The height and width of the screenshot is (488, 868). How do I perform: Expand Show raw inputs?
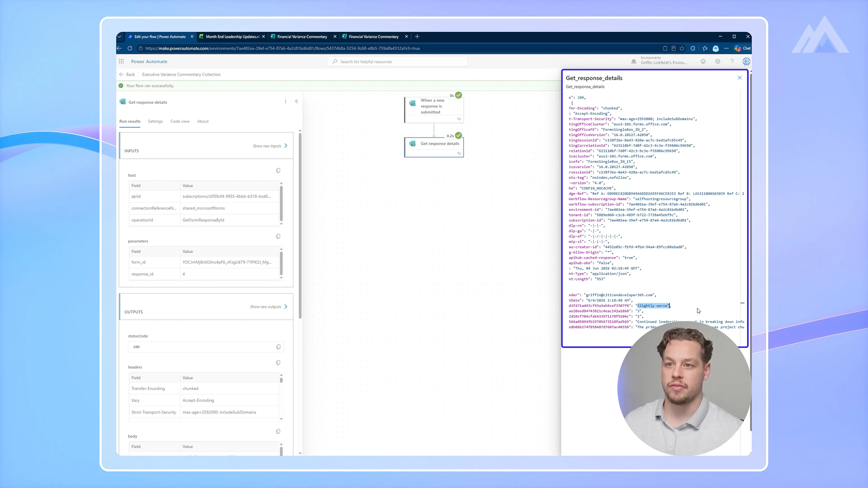(x=270, y=146)
